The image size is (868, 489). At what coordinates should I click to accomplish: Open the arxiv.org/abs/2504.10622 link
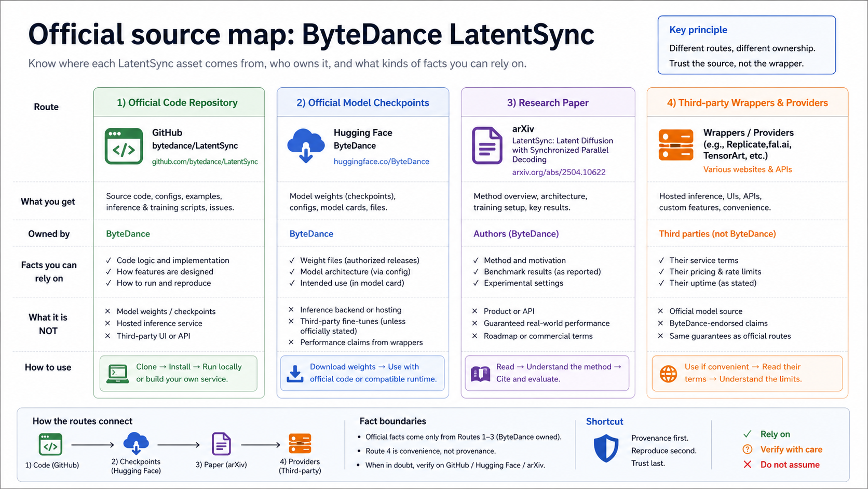[559, 172]
